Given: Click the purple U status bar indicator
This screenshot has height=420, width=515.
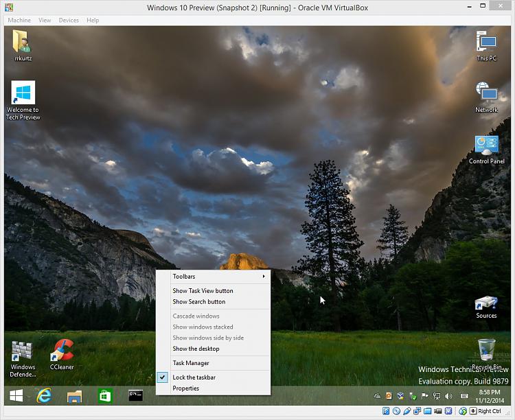Looking at the screenshot, I should point(448,411).
